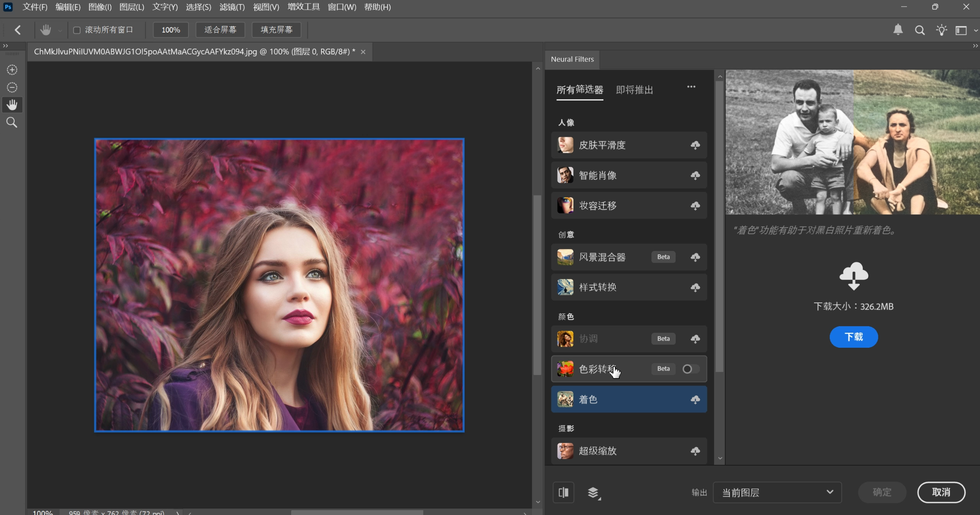
Task: Download the 协调 filter via cloud icon
Action: click(695, 339)
